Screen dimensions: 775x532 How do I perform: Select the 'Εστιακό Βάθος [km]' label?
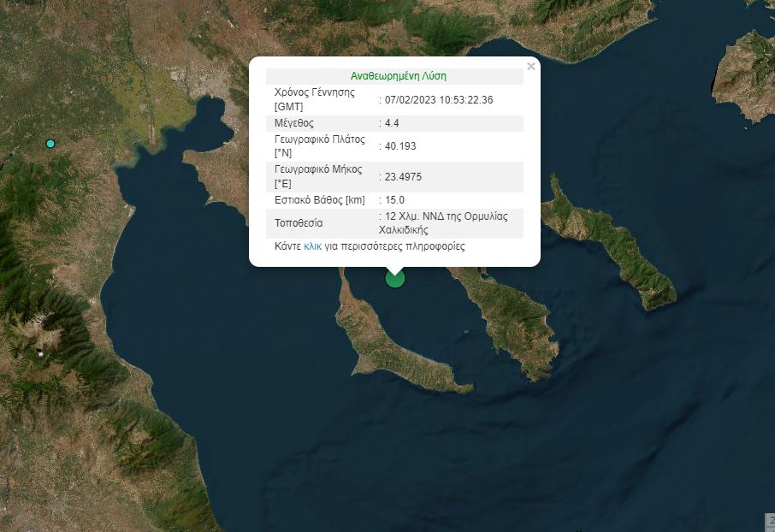point(320,200)
